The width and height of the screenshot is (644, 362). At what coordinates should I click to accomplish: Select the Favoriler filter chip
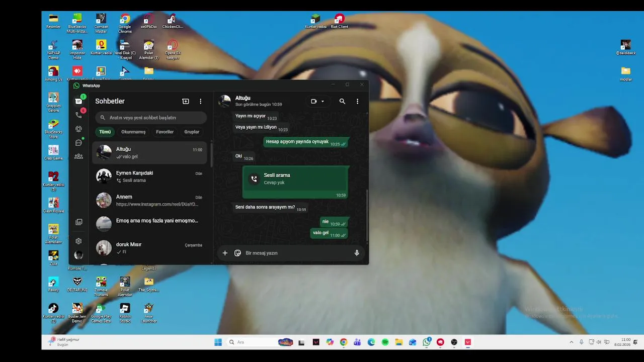[165, 132]
